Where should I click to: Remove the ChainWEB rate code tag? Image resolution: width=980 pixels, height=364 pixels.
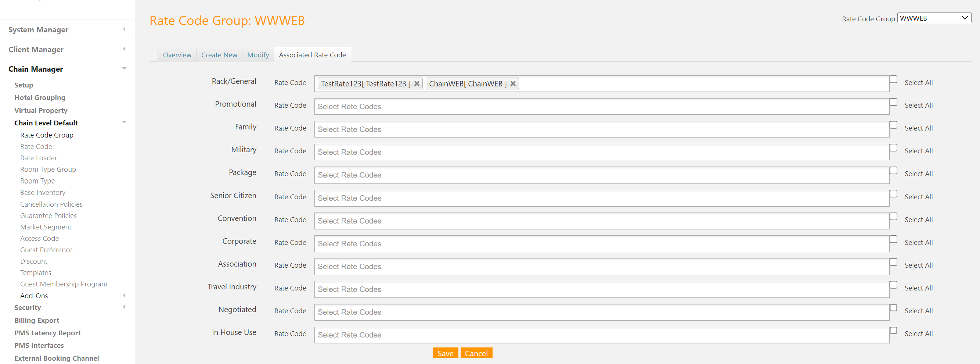(x=513, y=84)
